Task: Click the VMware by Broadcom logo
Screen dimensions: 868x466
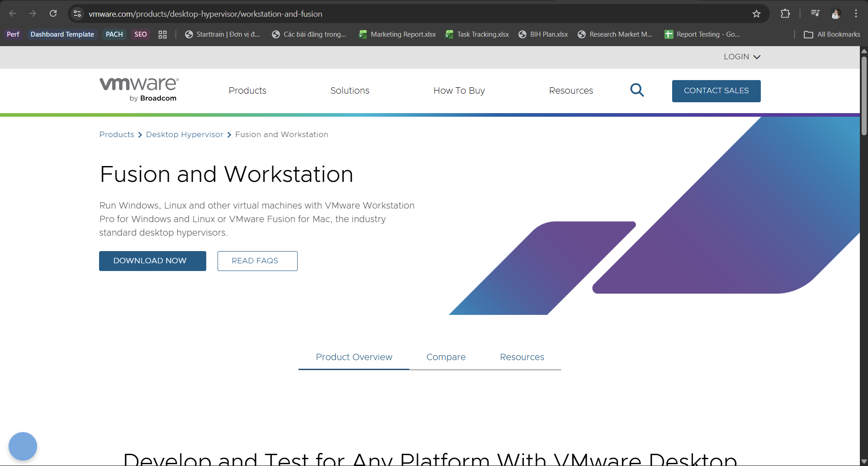Action: pos(139,89)
